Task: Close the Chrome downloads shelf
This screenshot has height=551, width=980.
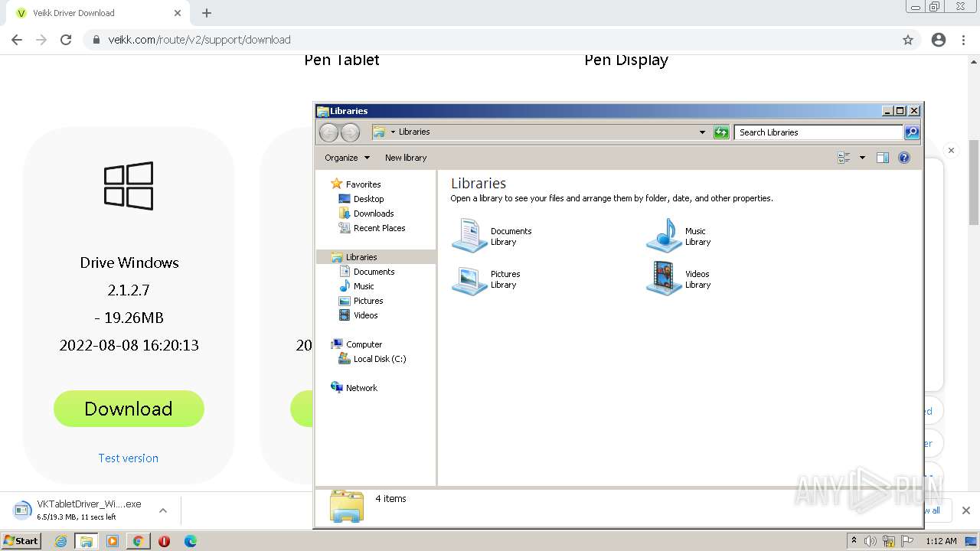Action: coord(966,510)
